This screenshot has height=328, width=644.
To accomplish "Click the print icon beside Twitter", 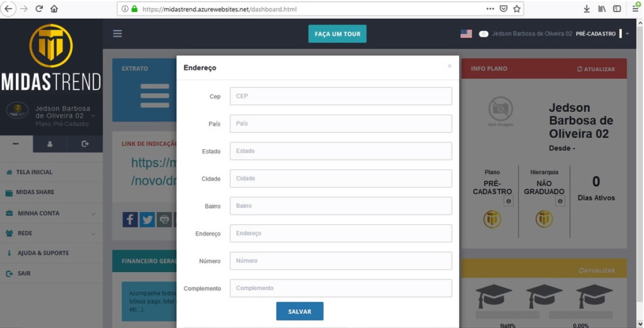I will 164,219.
